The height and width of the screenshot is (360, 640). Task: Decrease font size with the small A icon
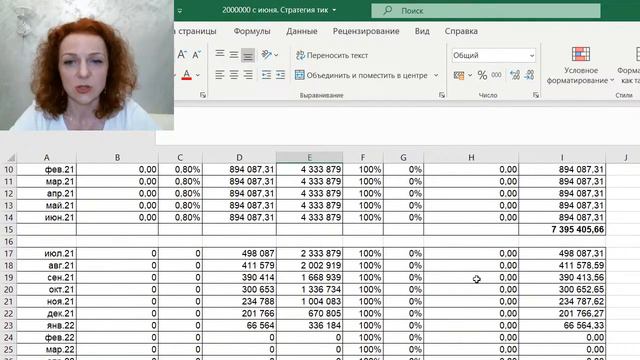pos(196,55)
